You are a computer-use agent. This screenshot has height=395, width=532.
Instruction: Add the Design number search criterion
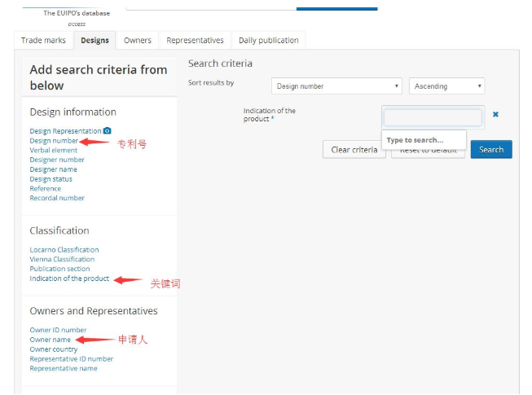(x=54, y=141)
